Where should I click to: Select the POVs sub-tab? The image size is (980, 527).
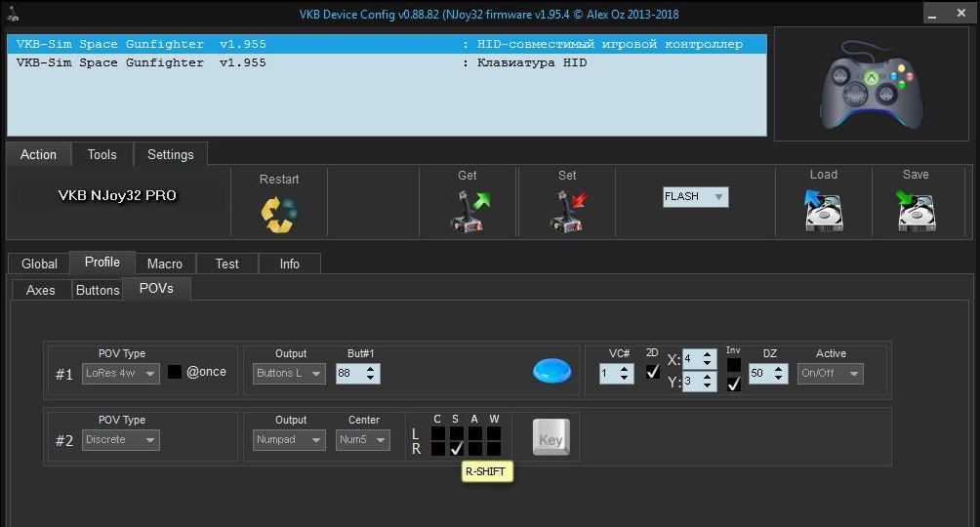[156, 288]
